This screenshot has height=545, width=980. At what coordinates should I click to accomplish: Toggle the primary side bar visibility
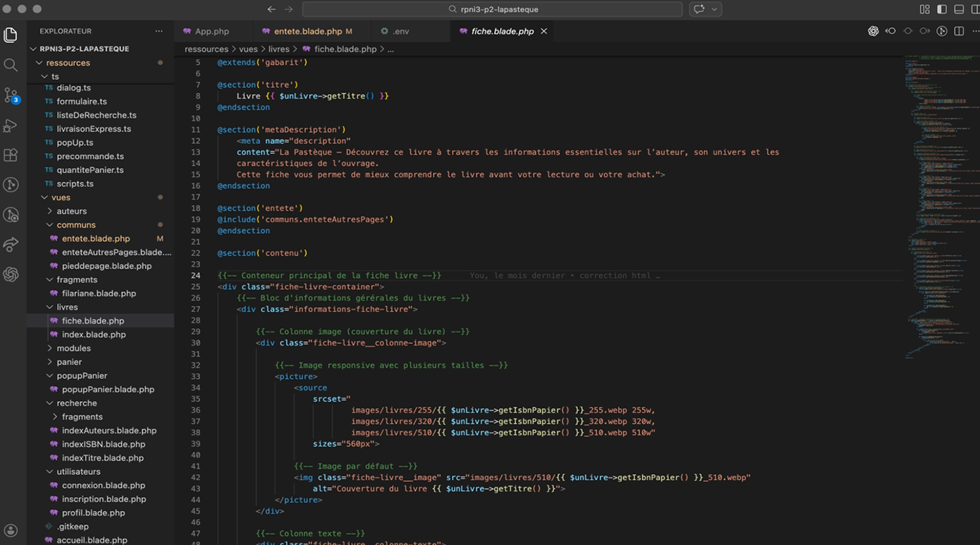coord(942,9)
